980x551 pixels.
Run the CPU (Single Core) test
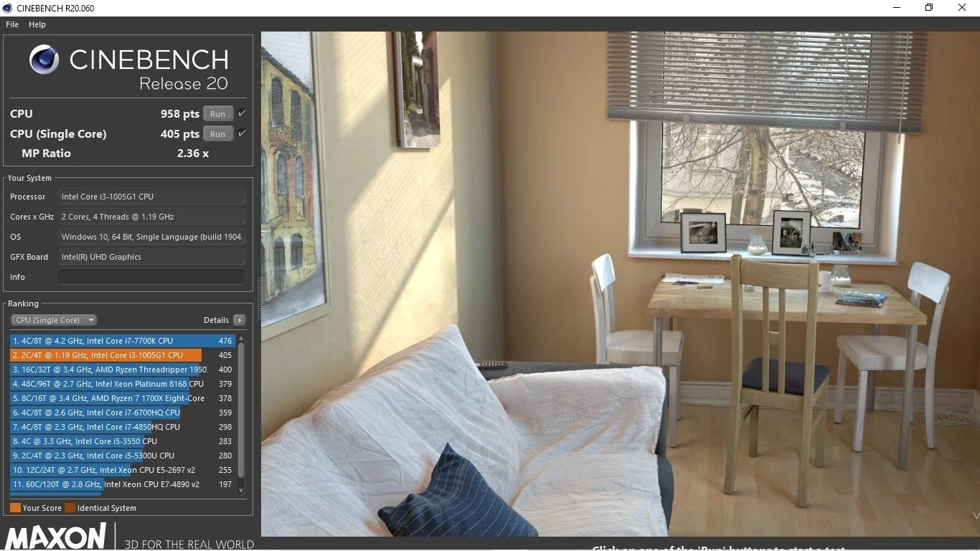(x=218, y=133)
